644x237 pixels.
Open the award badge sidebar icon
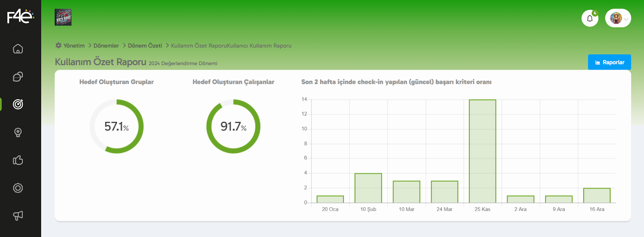(18, 132)
